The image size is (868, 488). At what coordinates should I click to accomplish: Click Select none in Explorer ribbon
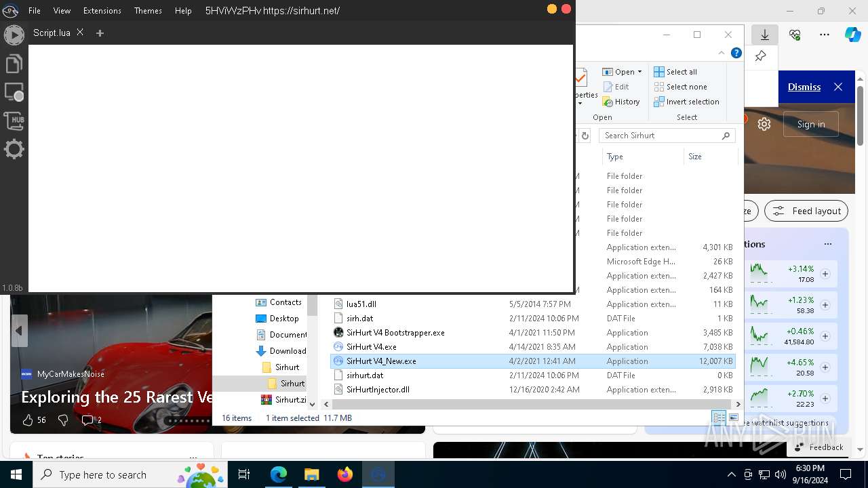[x=680, y=87]
